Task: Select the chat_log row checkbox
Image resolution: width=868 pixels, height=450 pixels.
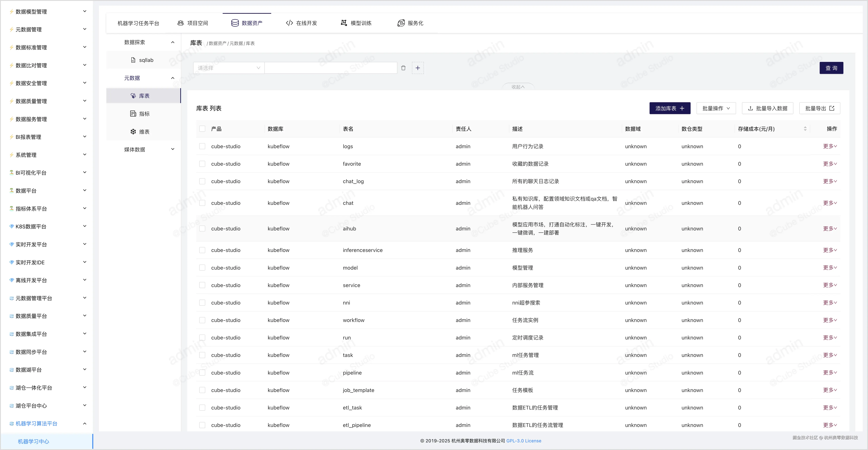Action: [x=202, y=181]
